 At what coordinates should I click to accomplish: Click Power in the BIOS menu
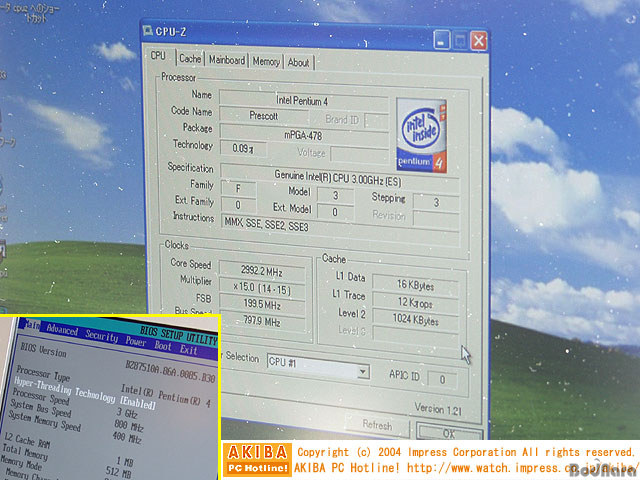pyautogui.click(x=136, y=342)
